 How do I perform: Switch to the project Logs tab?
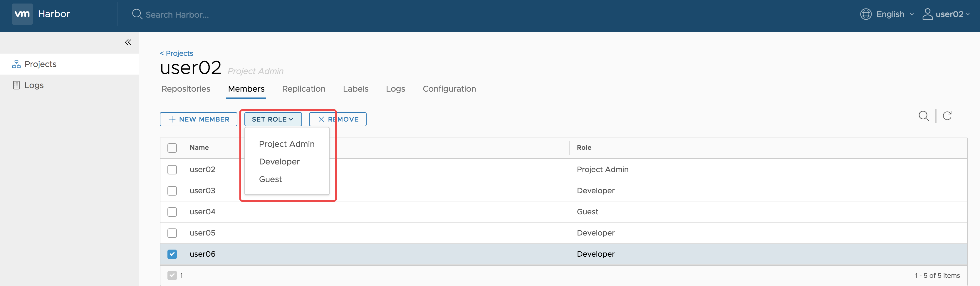[x=395, y=89]
